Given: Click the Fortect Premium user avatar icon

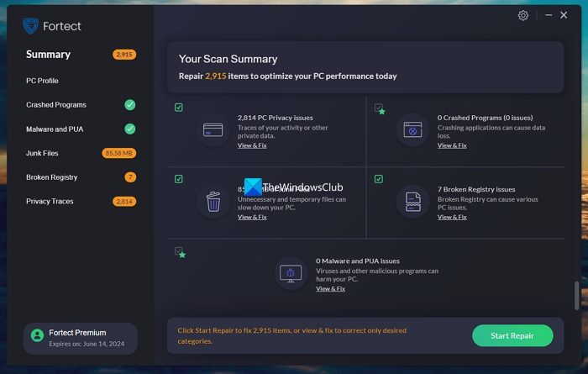Looking at the screenshot, I should 37,335.
